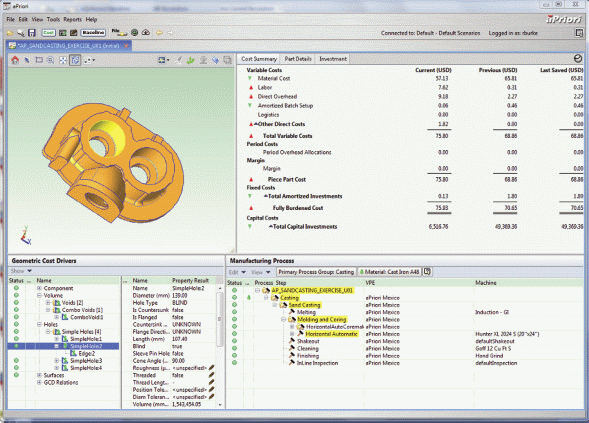
Task: Click the fit-to-view icon in viewer
Action: [x=63, y=60]
